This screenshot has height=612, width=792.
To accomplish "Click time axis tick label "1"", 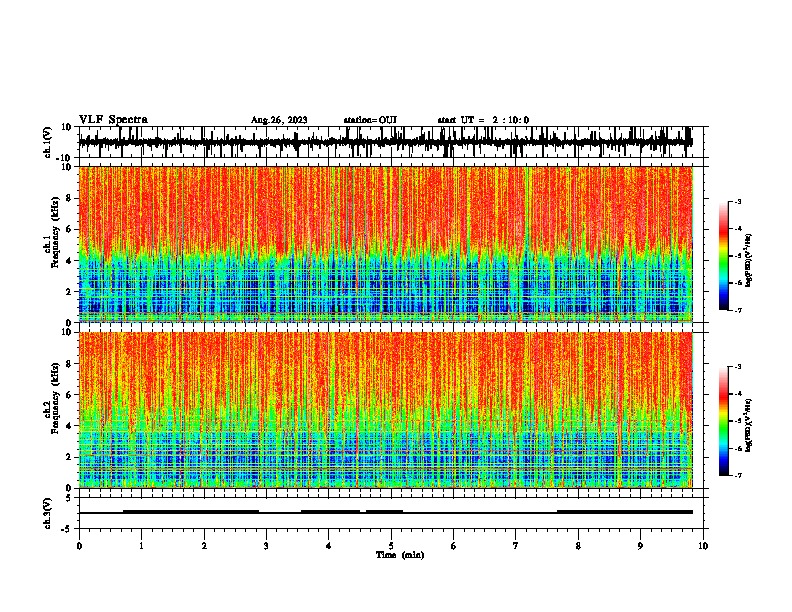I will pyautogui.click(x=141, y=546).
